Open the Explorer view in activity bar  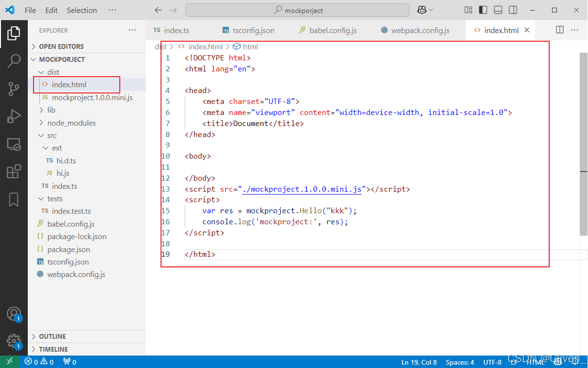coord(14,33)
